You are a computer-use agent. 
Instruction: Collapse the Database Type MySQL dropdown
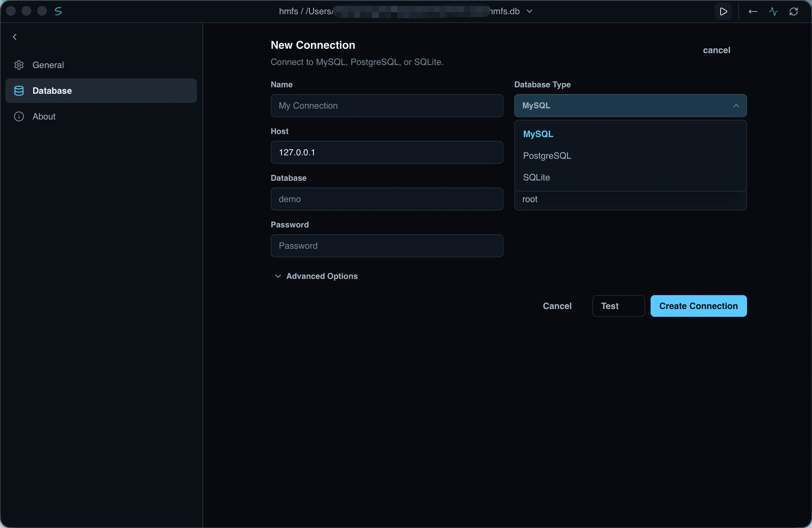click(631, 106)
